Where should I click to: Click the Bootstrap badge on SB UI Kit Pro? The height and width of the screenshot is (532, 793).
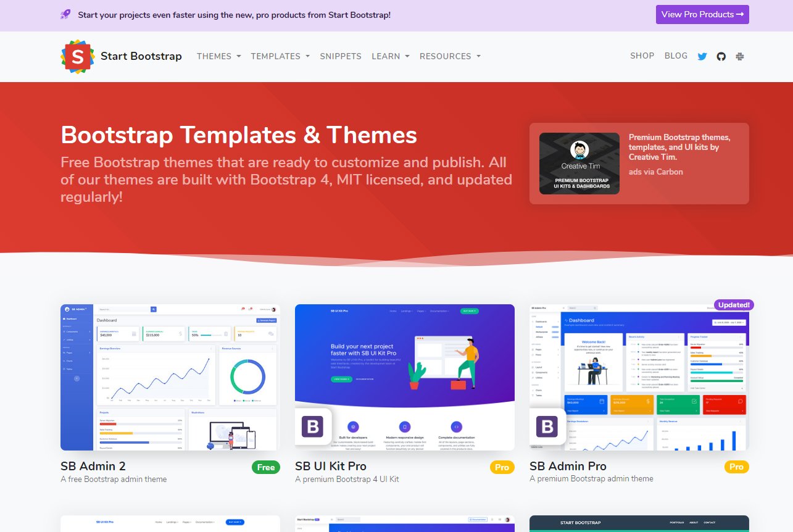(313, 426)
